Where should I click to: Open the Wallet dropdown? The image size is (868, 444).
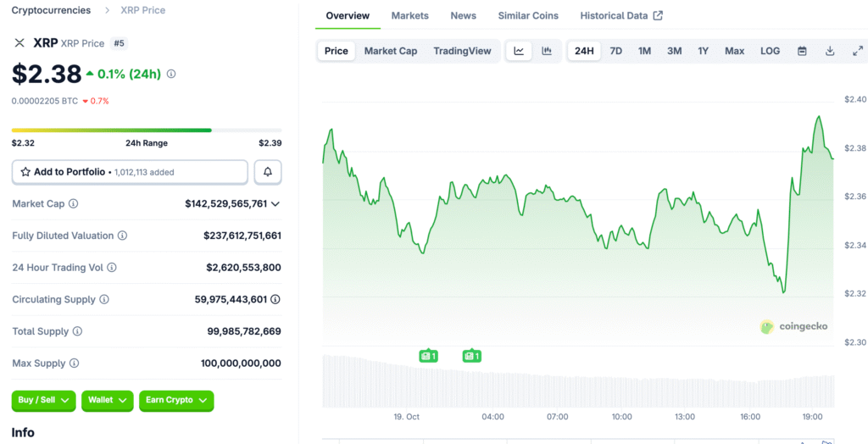tap(107, 400)
